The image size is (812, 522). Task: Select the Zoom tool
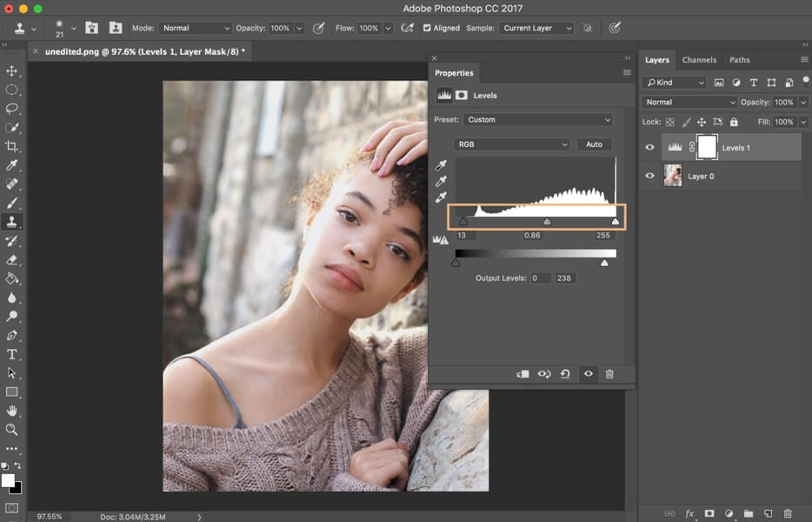point(11,430)
